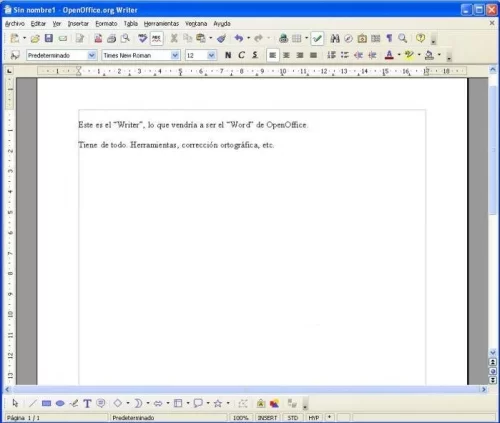Open Styles and Formatting icon
500x423 pixels.
pos(15,55)
